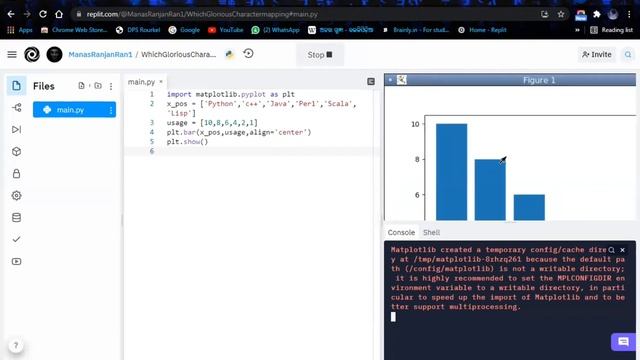
Task: Open the Version control sidebar icon
Action: pyautogui.click(x=16, y=108)
